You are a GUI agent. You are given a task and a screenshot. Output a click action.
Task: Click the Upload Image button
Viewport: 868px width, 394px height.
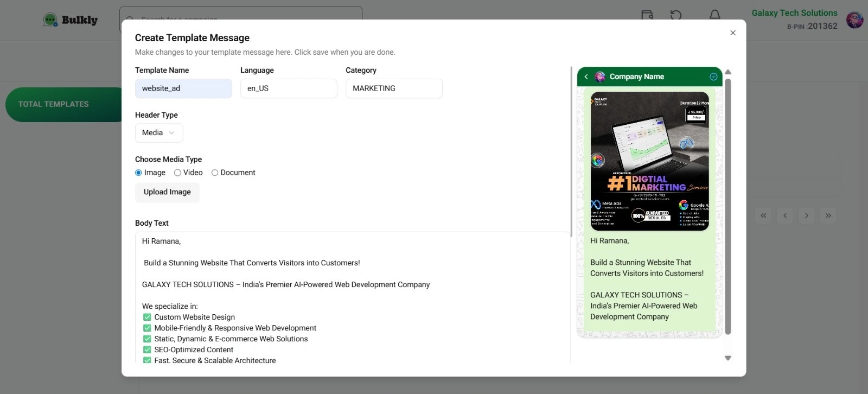point(167,192)
